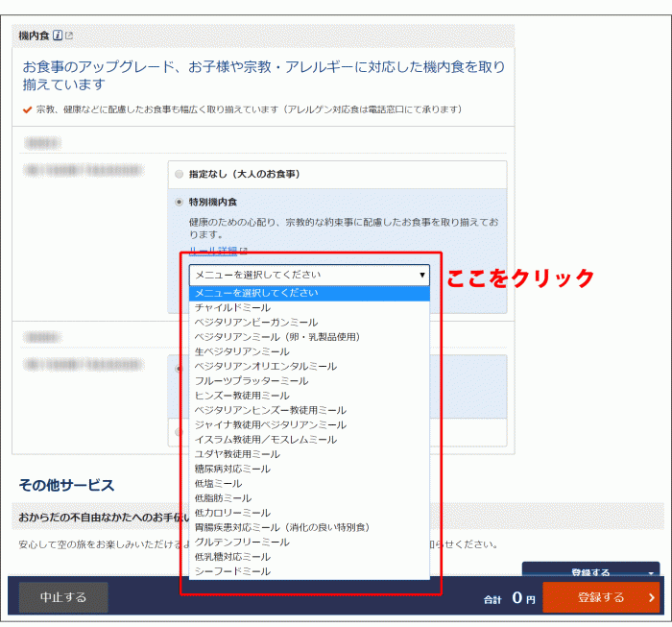Select フルーツプラッターミール in the list
672x627 pixels.
tap(248, 381)
